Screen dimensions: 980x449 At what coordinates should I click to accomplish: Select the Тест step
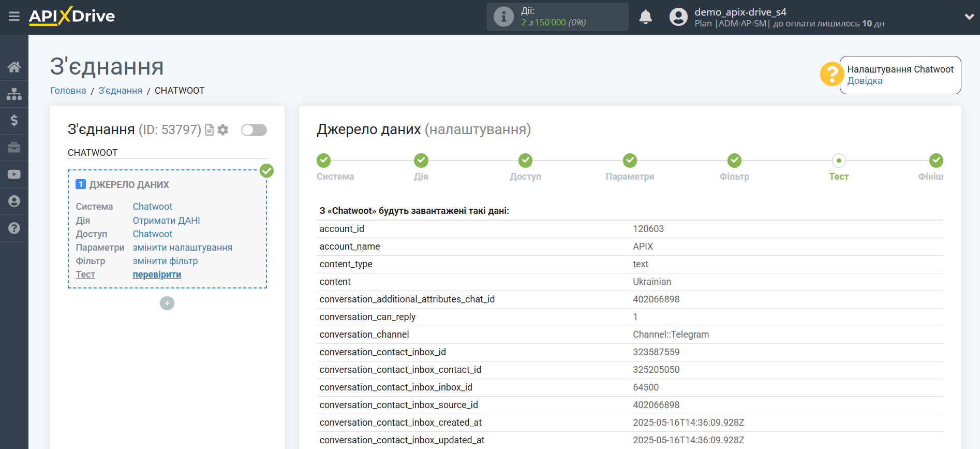pyautogui.click(x=839, y=161)
